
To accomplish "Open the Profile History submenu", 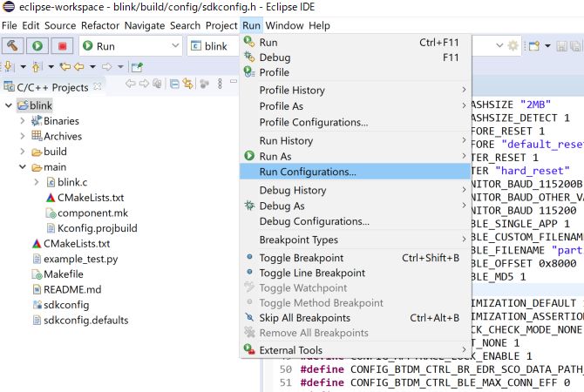I will click(356, 90).
